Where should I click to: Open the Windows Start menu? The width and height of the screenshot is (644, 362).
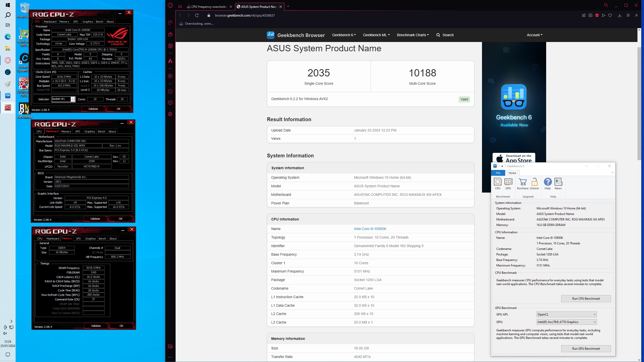[8, 5]
